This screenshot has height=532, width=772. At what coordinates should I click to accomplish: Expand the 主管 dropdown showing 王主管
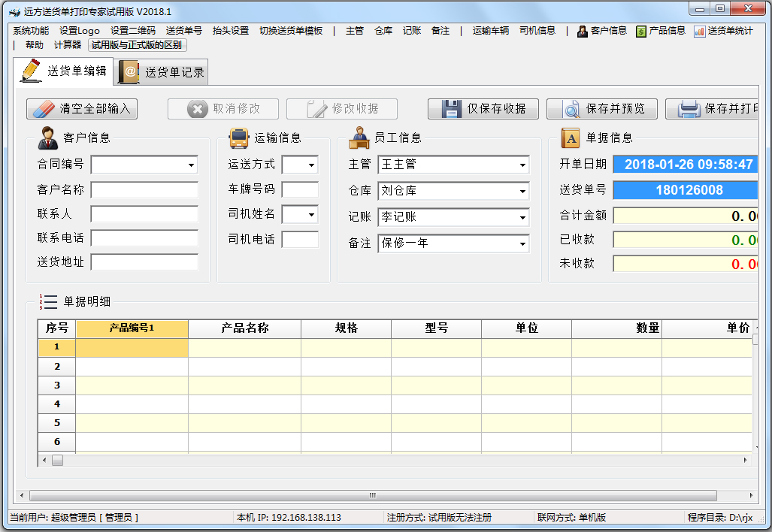522,165
